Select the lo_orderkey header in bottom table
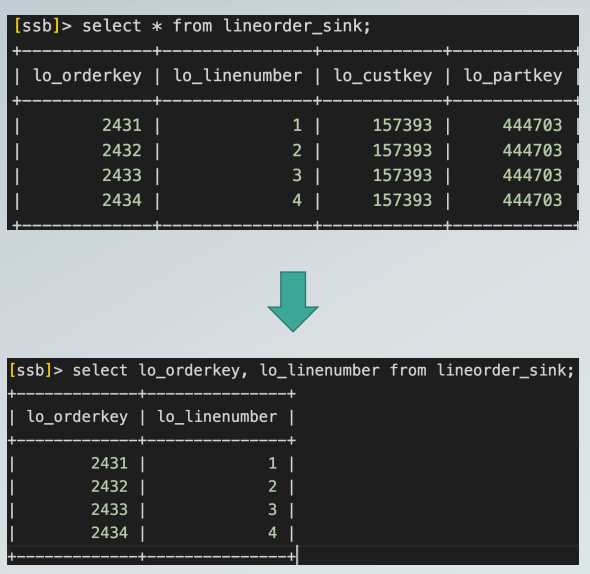590x574 pixels. click(78, 417)
